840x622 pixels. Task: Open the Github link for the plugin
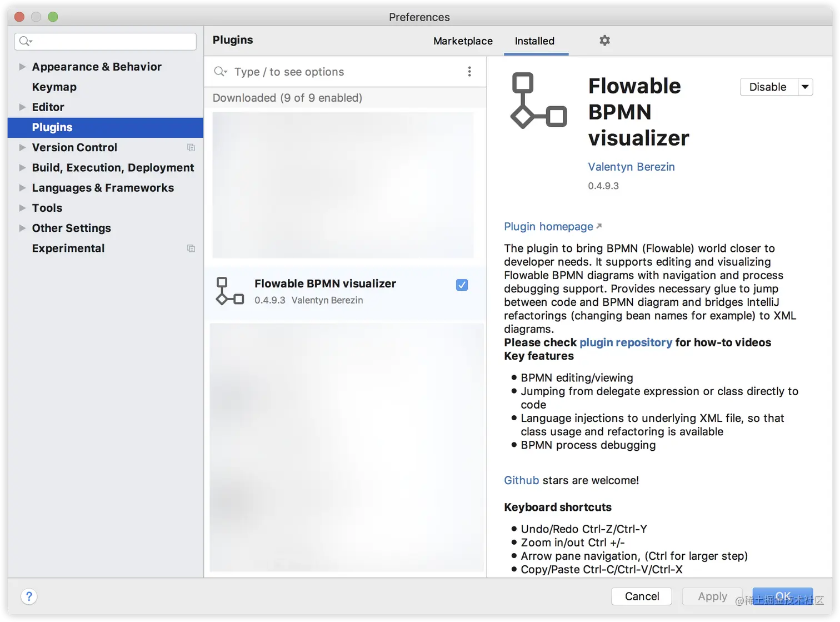coord(521,480)
